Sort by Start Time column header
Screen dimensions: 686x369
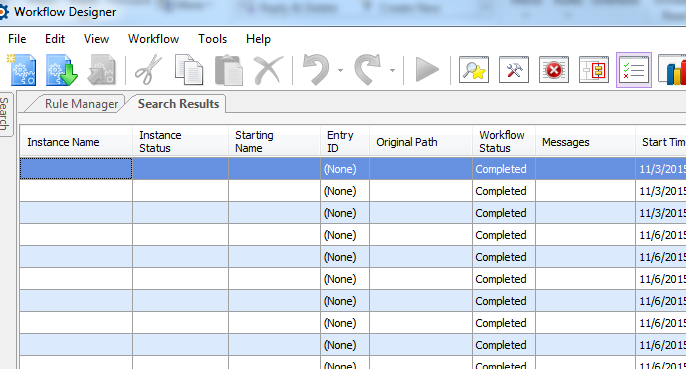pos(661,142)
